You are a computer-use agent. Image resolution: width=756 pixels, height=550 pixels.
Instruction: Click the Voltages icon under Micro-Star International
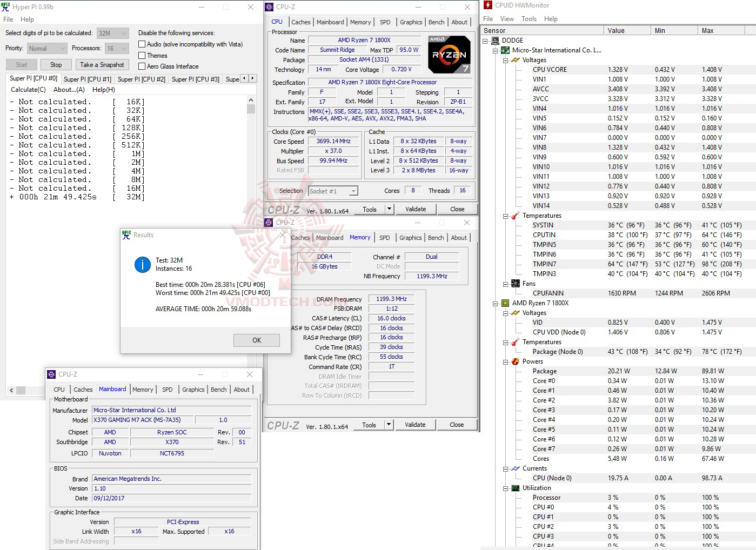click(516, 60)
